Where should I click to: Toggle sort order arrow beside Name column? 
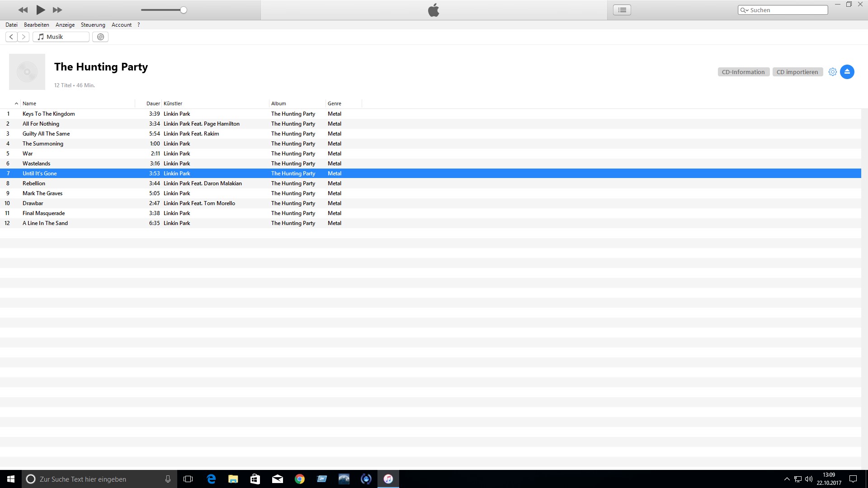click(x=16, y=103)
